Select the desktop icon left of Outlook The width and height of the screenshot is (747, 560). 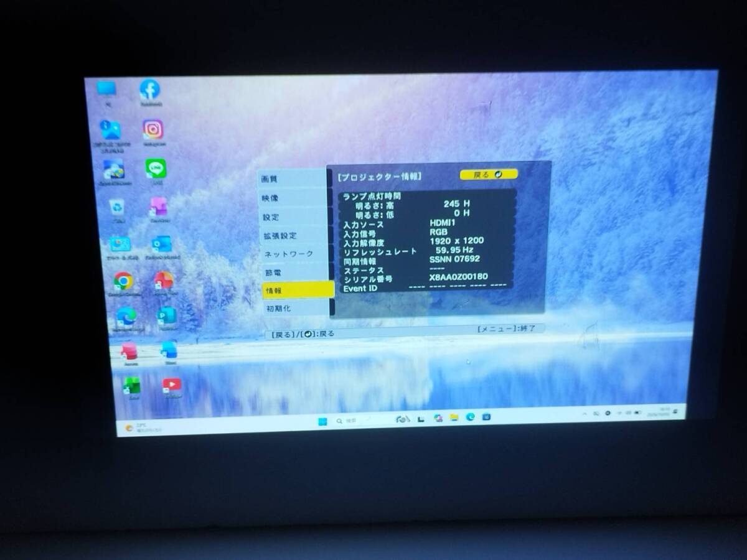tap(120, 244)
